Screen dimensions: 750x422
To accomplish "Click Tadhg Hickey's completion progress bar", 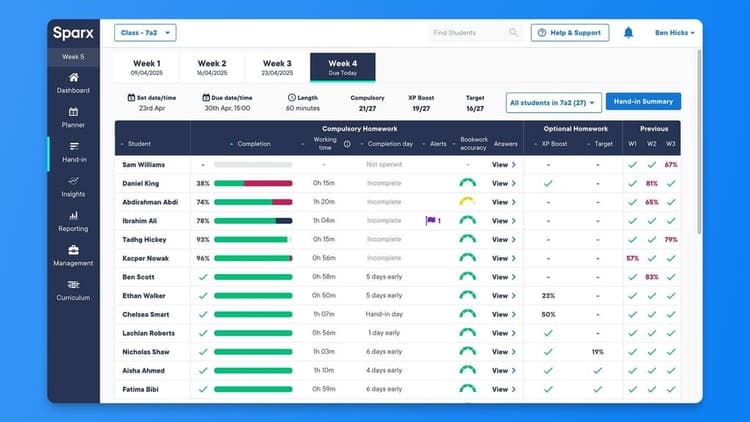I will pyautogui.click(x=253, y=240).
